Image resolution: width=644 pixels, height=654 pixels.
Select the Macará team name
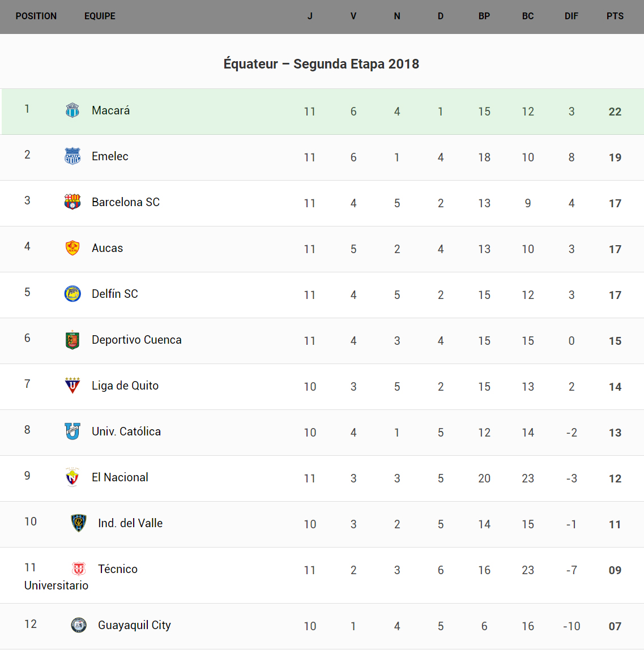click(x=111, y=110)
